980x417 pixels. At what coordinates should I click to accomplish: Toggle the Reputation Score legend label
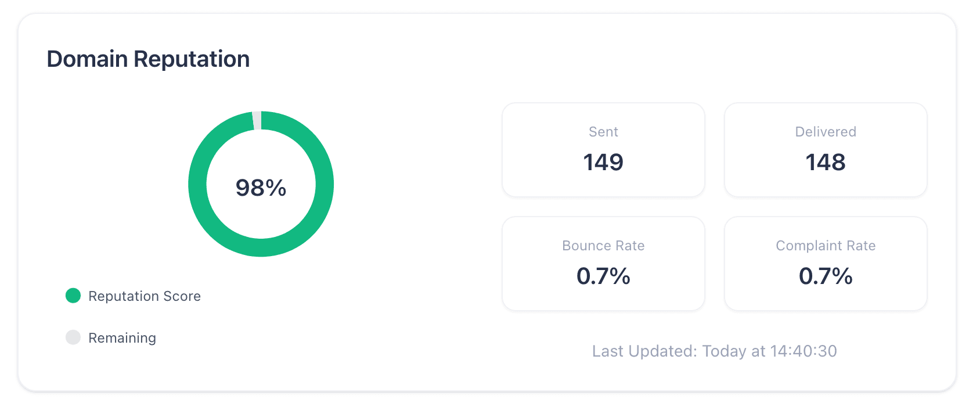[145, 296]
